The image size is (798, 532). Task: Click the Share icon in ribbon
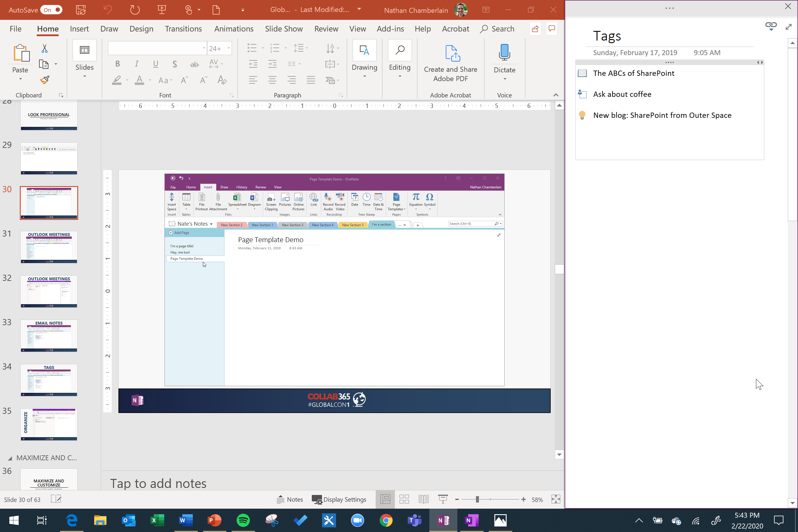pyautogui.click(x=535, y=29)
